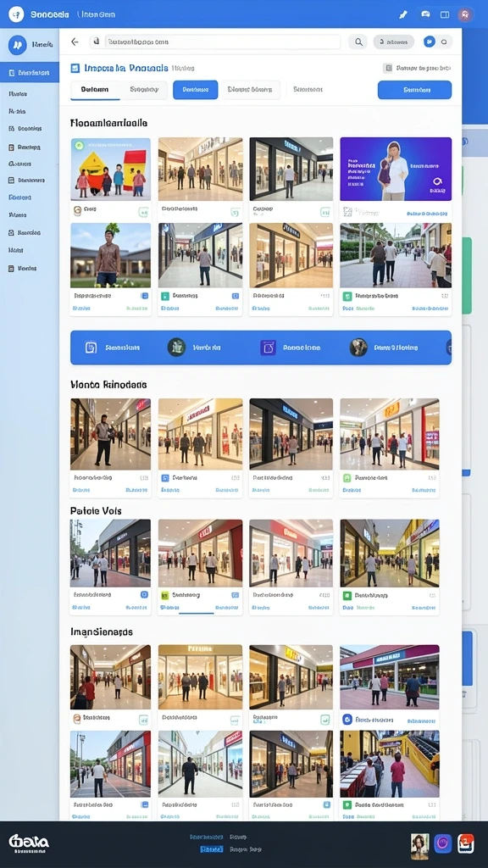The height and width of the screenshot is (868, 488).
Task: Click the purple circular app icon in bottom bar
Action: tap(442, 843)
